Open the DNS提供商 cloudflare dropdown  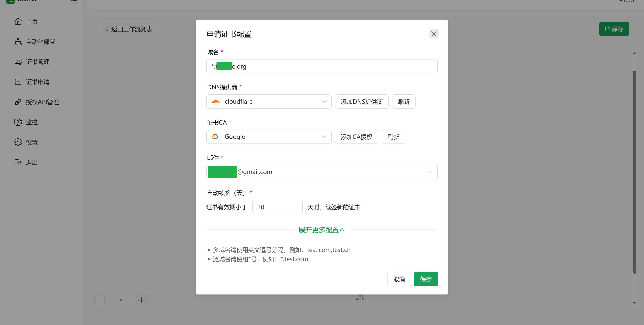coord(269,101)
